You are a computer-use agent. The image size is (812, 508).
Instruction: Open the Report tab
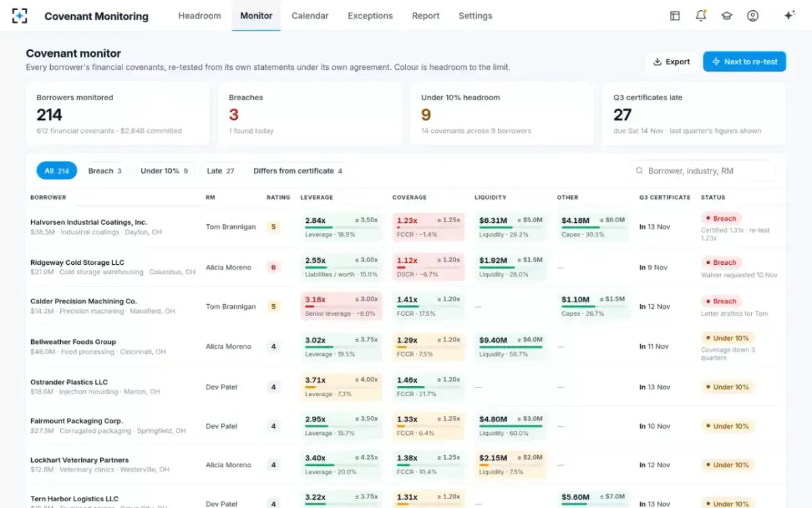click(426, 16)
